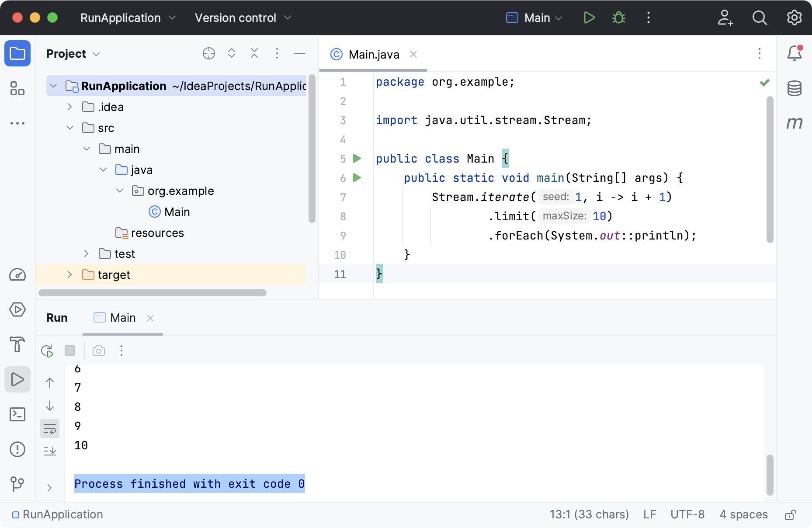The image size is (812, 528).
Task: Open Search Everywhere magnifier
Action: click(760, 17)
